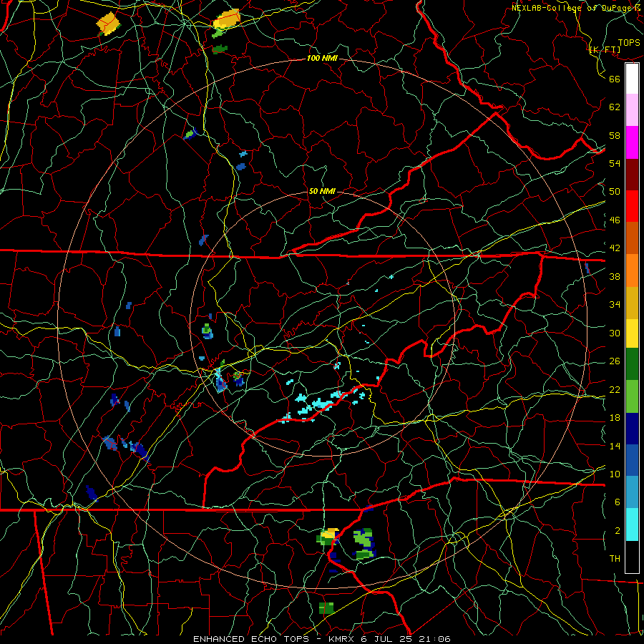Click the "54" legend value
Viewport: 644px width, 644px height.
point(615,163)
